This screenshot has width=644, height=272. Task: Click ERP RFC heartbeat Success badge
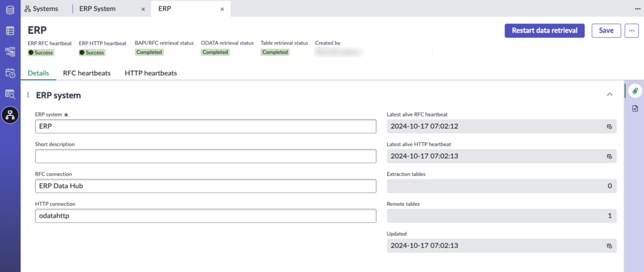41,53
